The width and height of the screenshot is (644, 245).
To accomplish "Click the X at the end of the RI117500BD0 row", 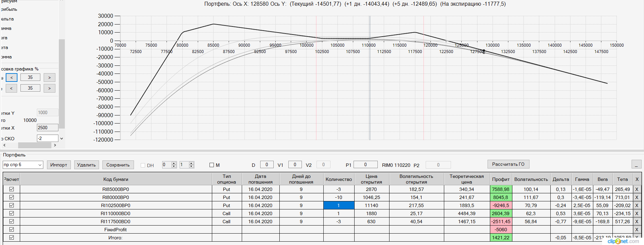I will tap(637, 222).
